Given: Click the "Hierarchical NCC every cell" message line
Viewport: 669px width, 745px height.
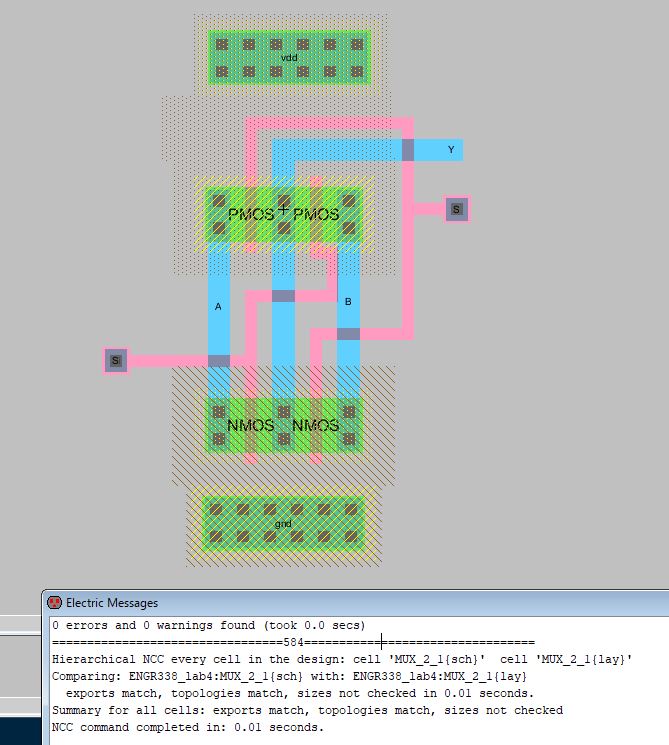Looking at the screenshot, I should (x=340, y=659).
